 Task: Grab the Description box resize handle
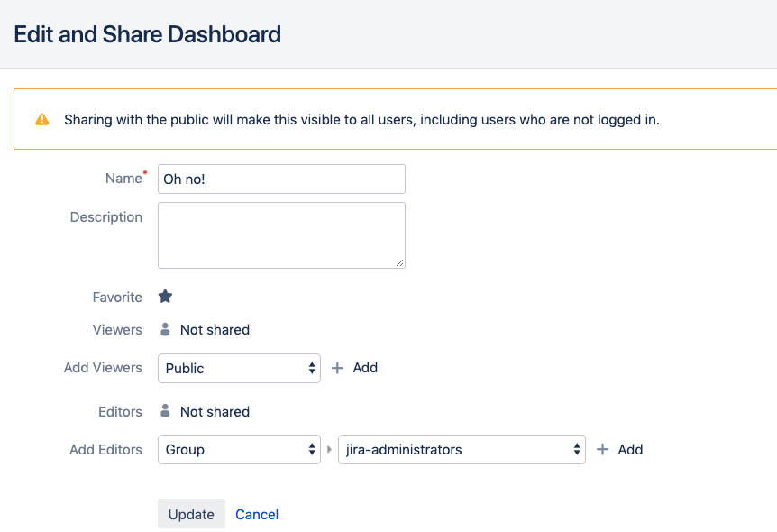pos(399,262)
